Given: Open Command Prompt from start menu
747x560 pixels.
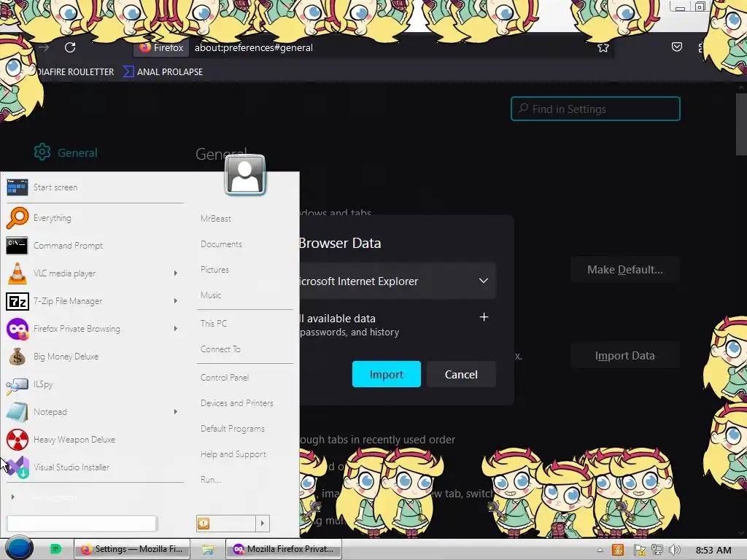Looking at the screenshot, I should [18, 246].
